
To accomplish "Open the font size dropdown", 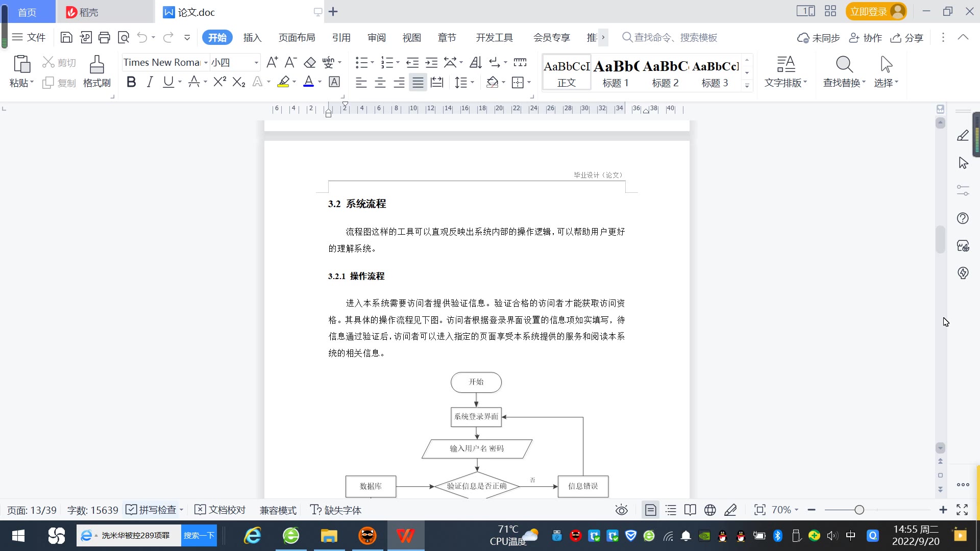I will [x=256, y=62].
